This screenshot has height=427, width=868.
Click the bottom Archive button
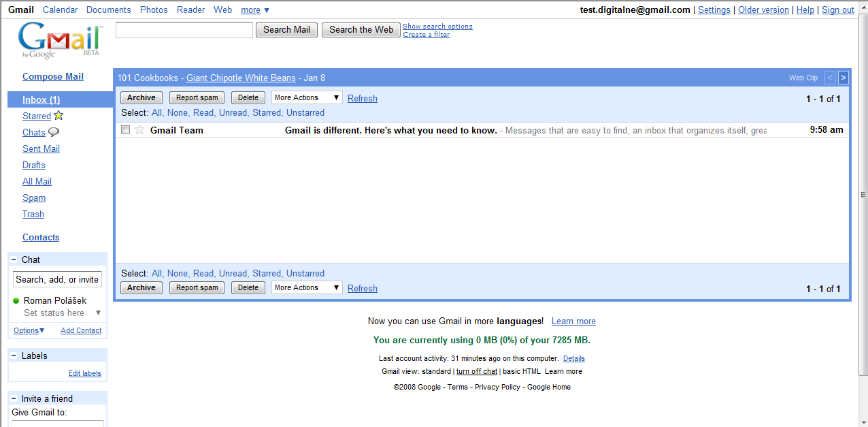(x=141, y=287)
